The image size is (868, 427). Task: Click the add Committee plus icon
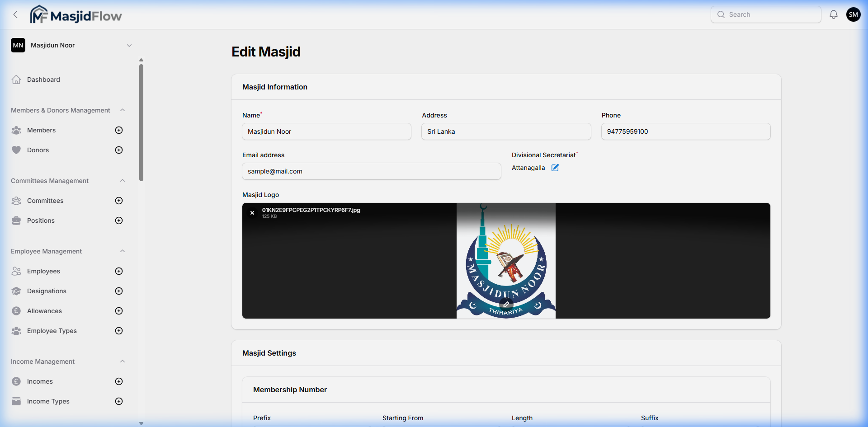(x=118, y=201)
